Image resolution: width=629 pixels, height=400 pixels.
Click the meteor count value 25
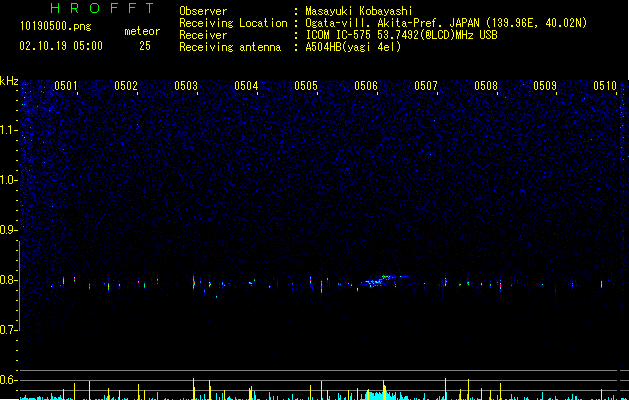tap(145, 46)
